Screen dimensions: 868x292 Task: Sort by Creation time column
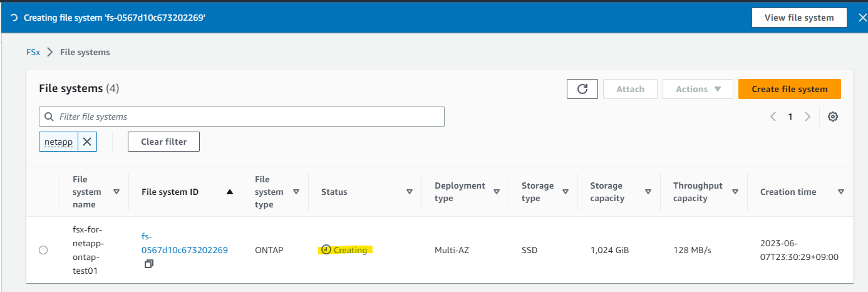(841, 192)
